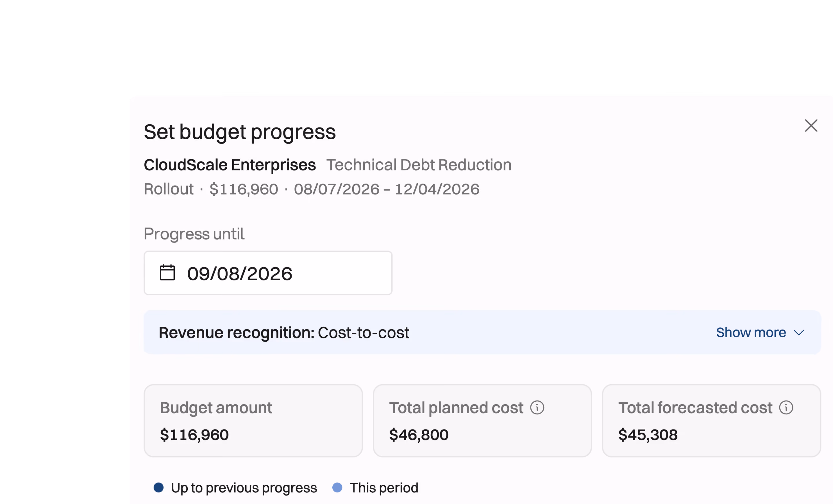
Task: Click the 'Up to previous progress' legend label
Action: tap(244, 488)
